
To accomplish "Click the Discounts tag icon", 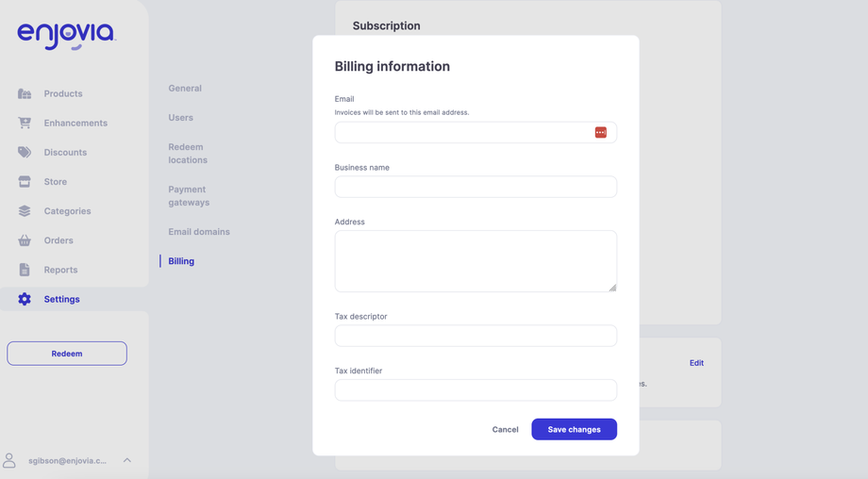I will (25, 152).
